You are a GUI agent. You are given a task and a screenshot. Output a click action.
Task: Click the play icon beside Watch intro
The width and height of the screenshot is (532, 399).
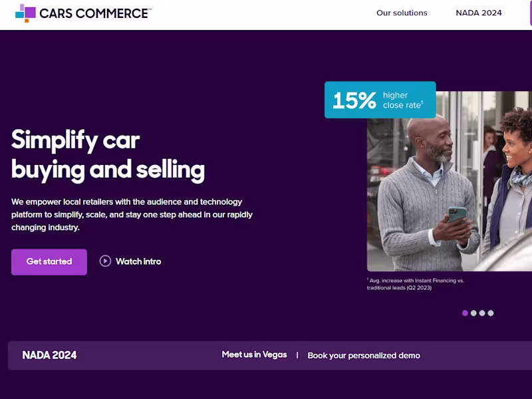(x=105, y=261)
